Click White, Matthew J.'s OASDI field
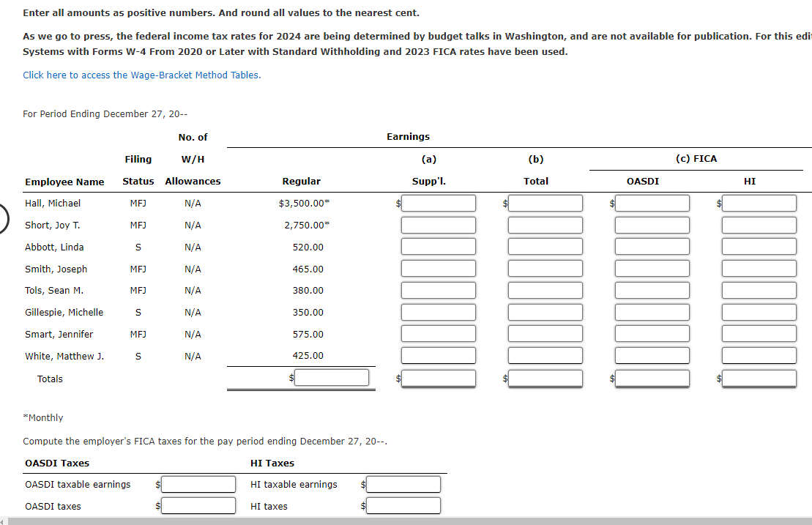Viewport: 812px width, 525px height. [x=652, y=355]
